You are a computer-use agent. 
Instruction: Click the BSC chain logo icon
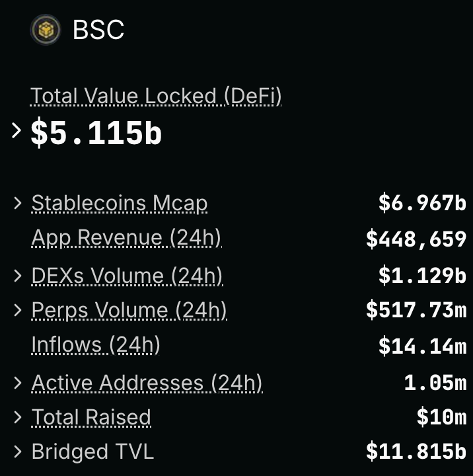pyautogui.click(x=46, y=30)
